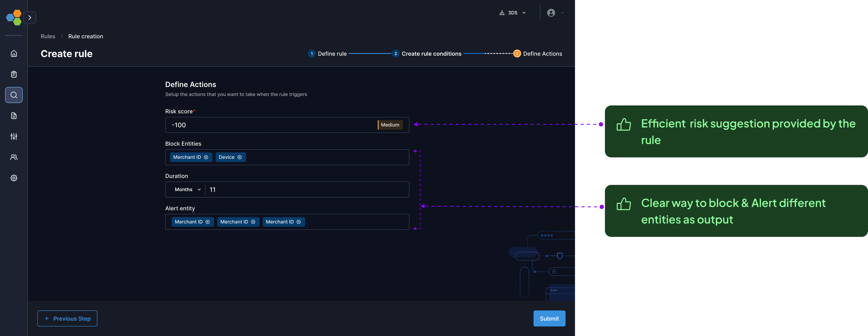The width and height of the screenshot is (868, 336).
Task: Go to Create rule conditions step
Action: [427, 54]
